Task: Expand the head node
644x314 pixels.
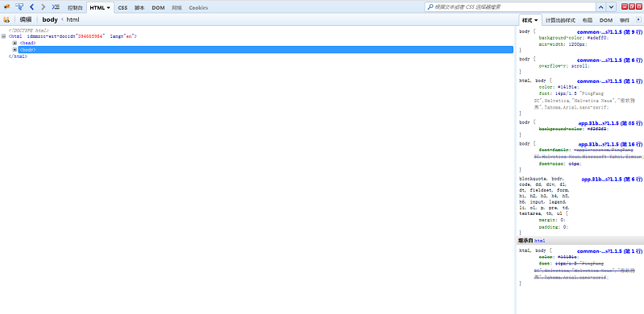Action: click(x=15, y=43)
